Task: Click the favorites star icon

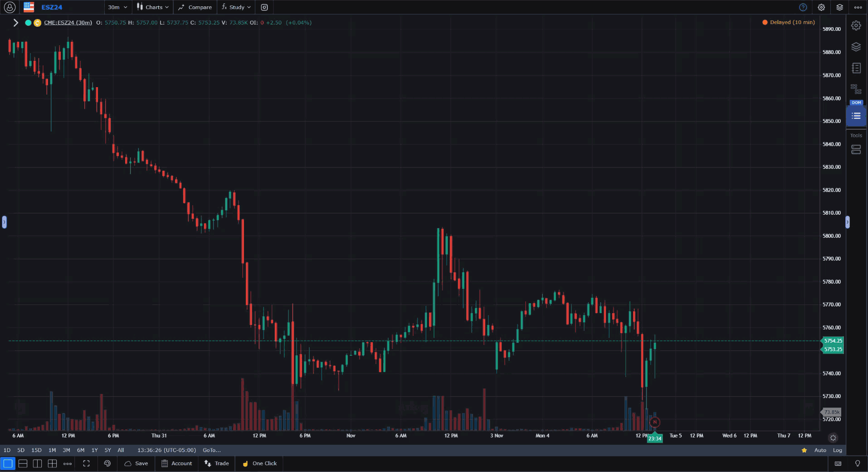Action: tap(804, 450)
